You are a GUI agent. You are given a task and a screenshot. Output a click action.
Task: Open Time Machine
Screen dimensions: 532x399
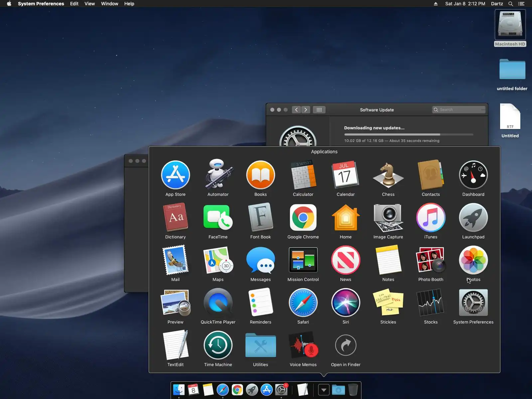218,345
